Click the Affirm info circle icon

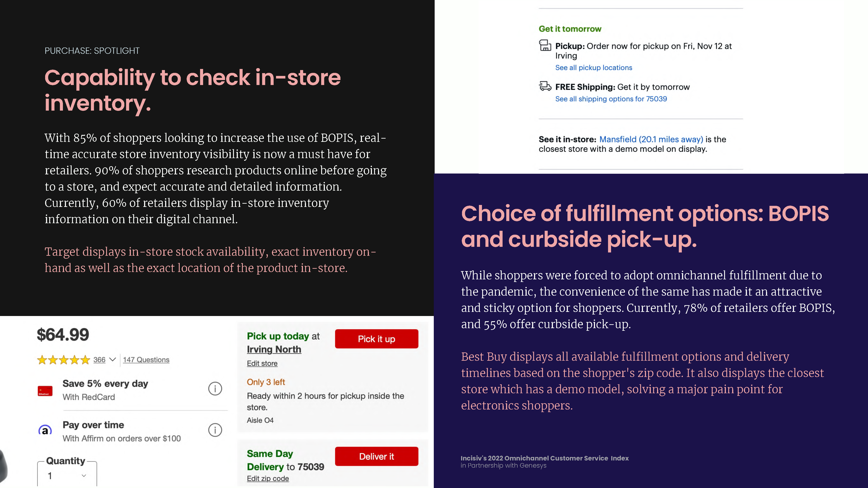point(215,430)
